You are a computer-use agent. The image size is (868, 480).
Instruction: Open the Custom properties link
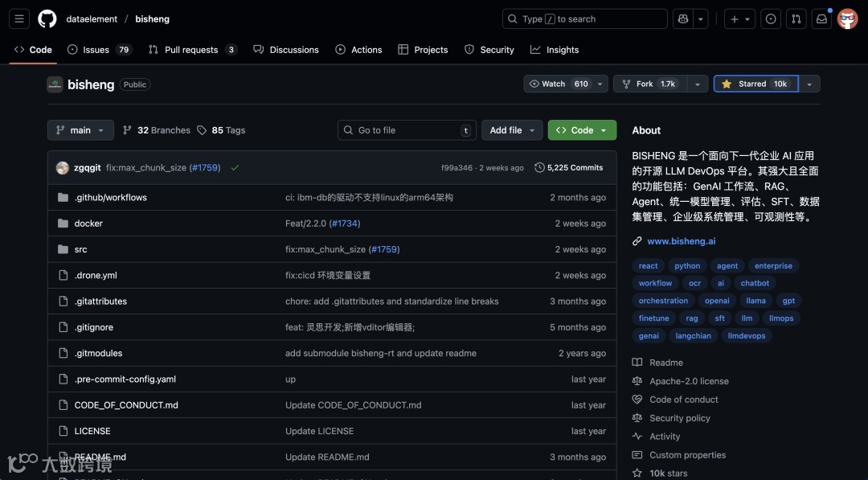(687, 455)
